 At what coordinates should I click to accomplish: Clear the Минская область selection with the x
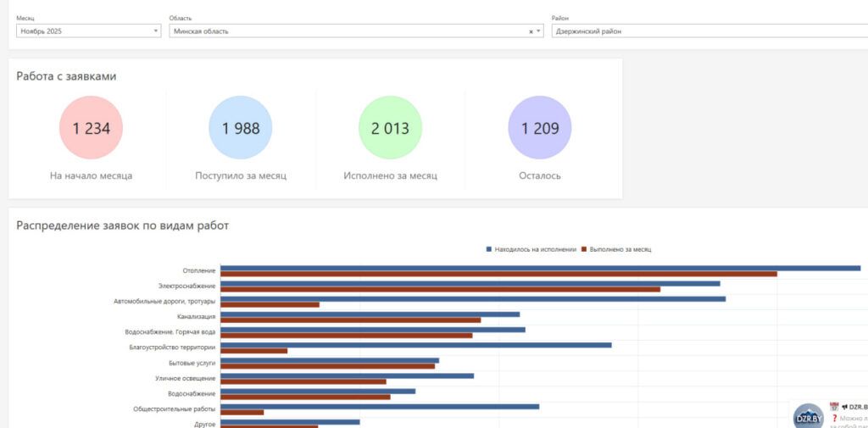531,31
